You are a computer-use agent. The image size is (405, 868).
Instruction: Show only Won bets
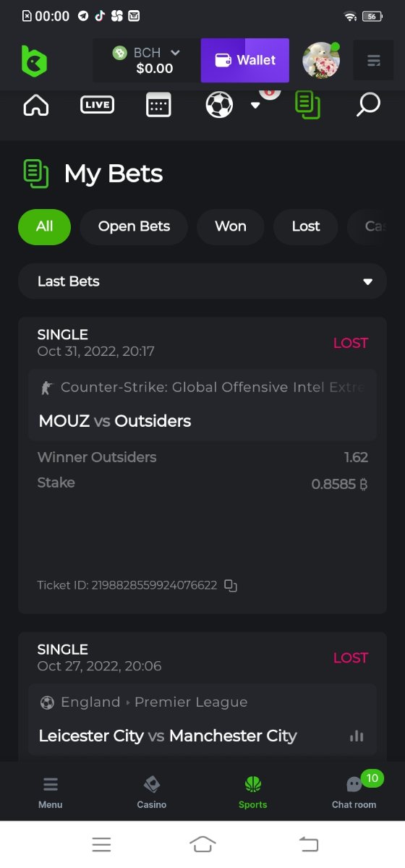click(x=231, y=226)
